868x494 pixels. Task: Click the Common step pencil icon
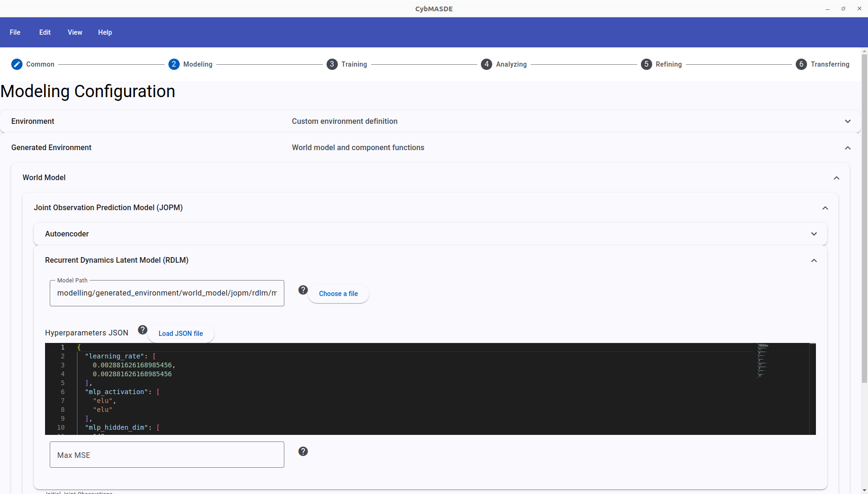17,64
